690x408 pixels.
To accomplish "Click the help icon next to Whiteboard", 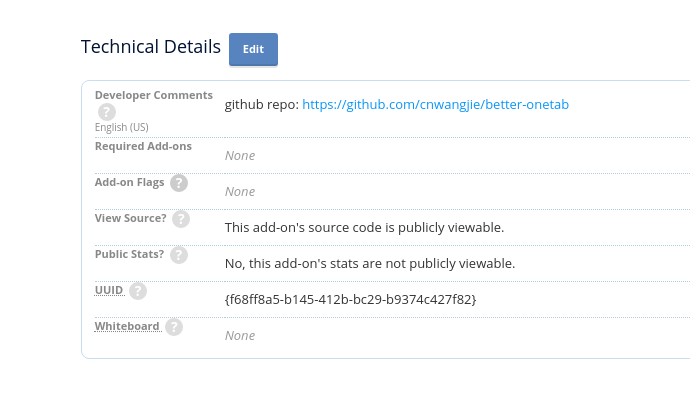I will pyautogui.click(x=174, y=327).
